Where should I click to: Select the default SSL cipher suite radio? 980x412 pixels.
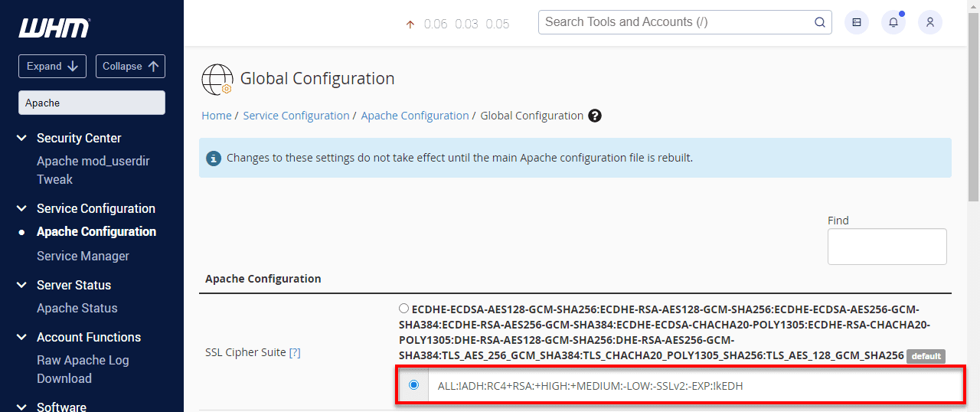[403, 309]
